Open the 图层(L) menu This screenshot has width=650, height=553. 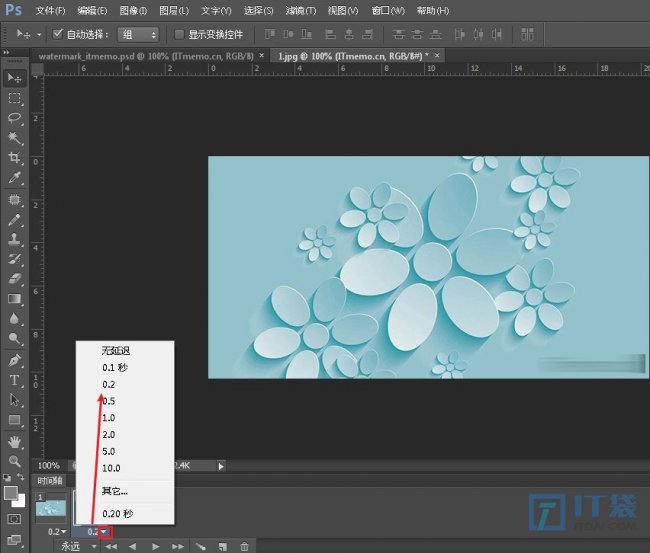174,10
